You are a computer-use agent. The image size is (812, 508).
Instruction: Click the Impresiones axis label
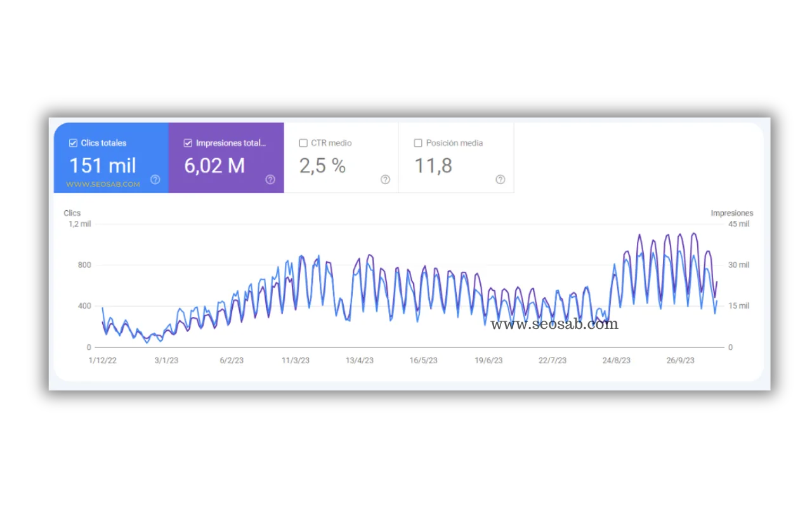[x=732, y=213]
